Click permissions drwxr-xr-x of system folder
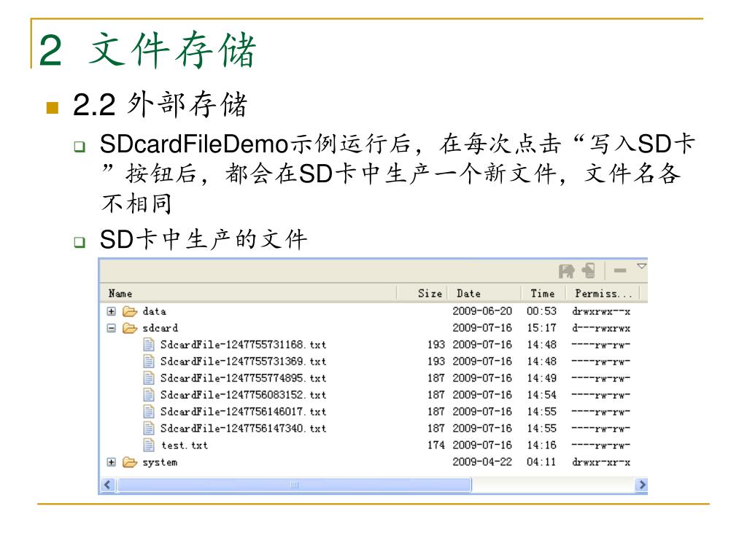Screen dimensions: 747x560 601,462
